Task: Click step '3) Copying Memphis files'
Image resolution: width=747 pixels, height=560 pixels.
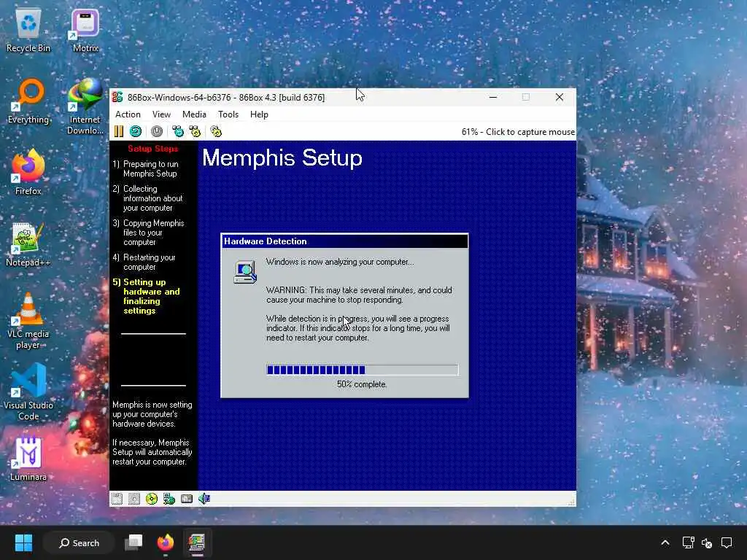Action: (x=148, y=233)
